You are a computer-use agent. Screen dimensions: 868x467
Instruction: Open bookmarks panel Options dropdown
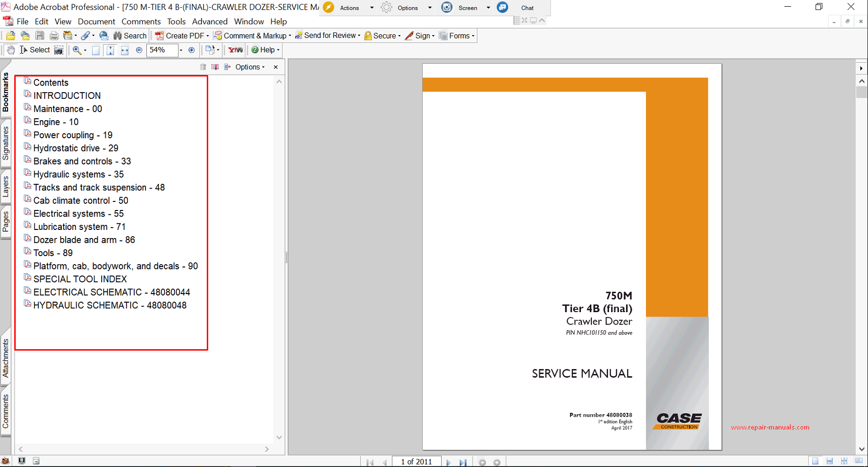[250, 67]
